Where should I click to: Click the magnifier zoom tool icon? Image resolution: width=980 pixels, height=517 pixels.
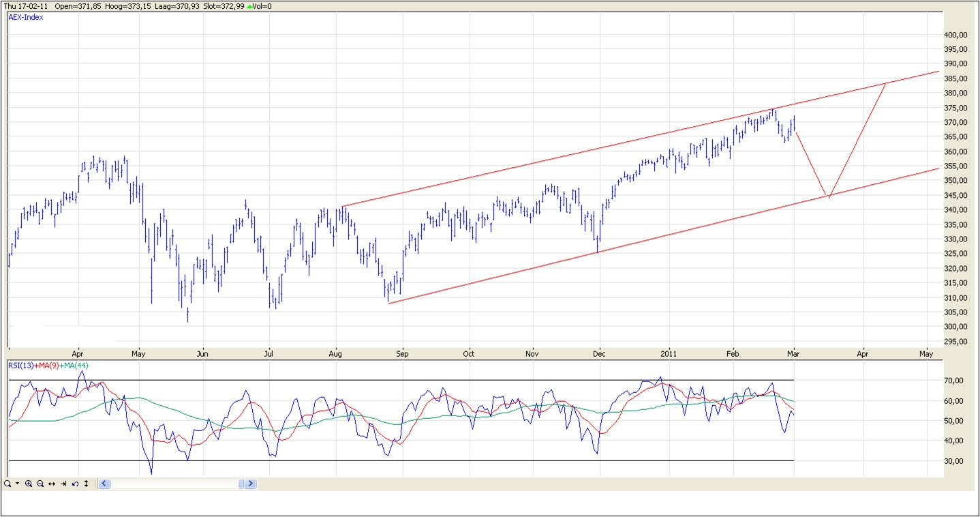(x=7, y=484)
